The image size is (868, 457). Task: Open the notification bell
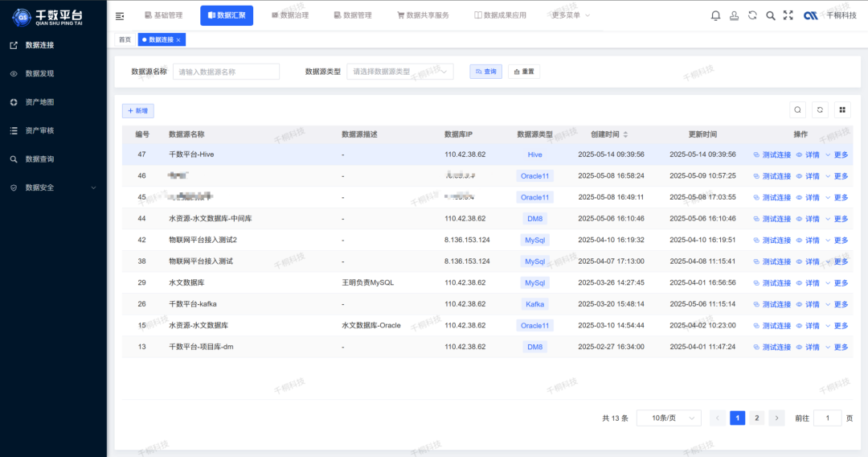tap(715, 15)
